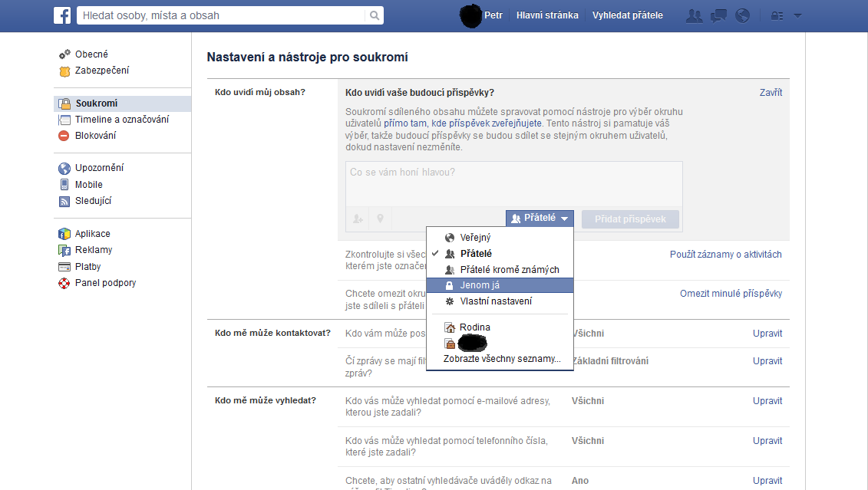Open privacy shortcuts lock icon

click(x=777, y=16)
